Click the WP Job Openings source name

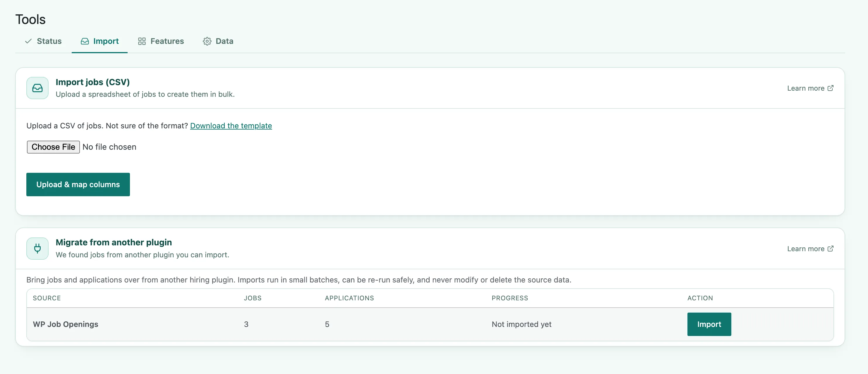[x=66, y=324]
